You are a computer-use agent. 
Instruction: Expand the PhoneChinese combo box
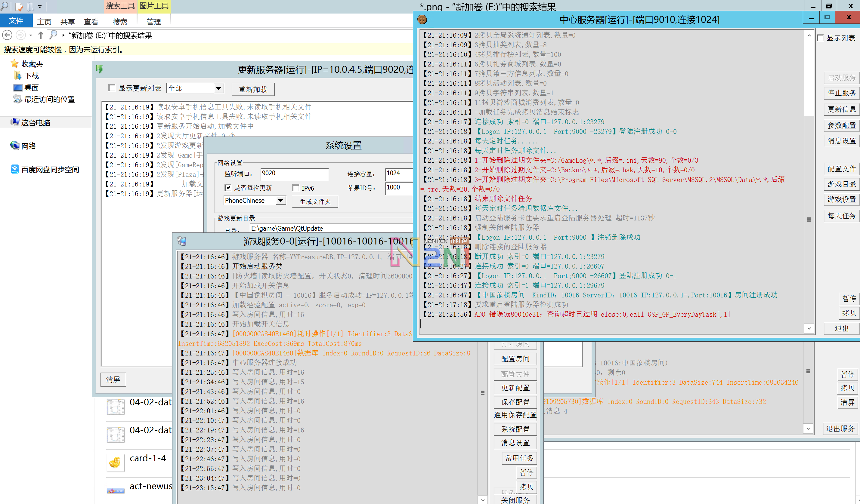[x=280, y=201]
